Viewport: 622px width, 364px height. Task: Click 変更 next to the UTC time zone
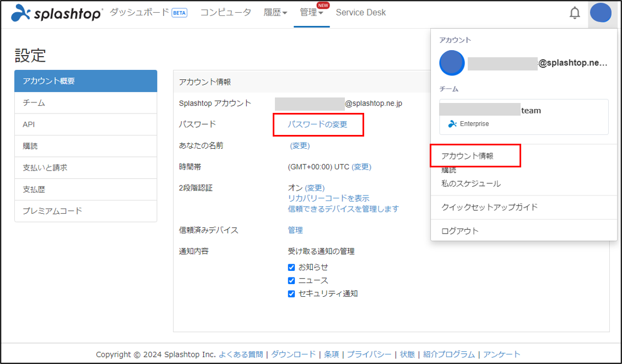click(x=361, y=167)
